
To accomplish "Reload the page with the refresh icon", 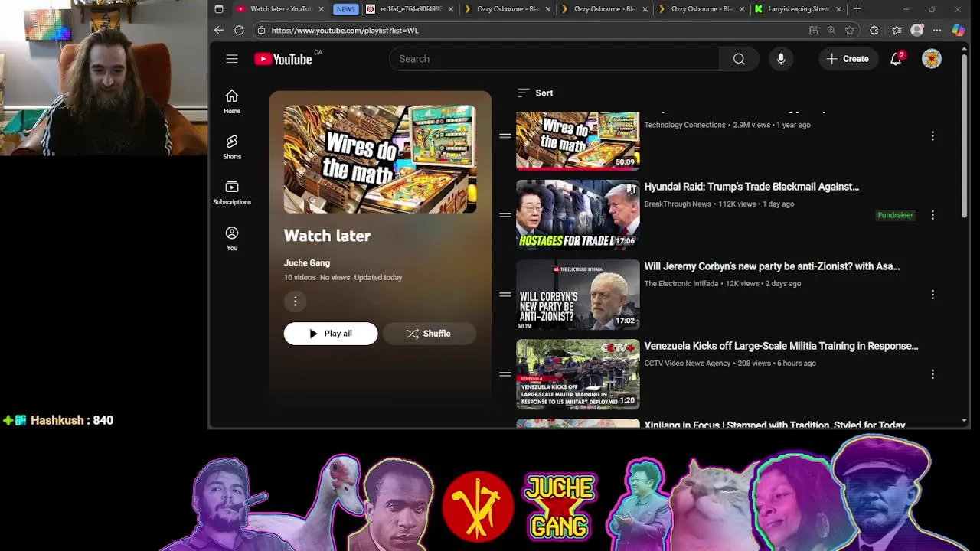I will [239, 31].
